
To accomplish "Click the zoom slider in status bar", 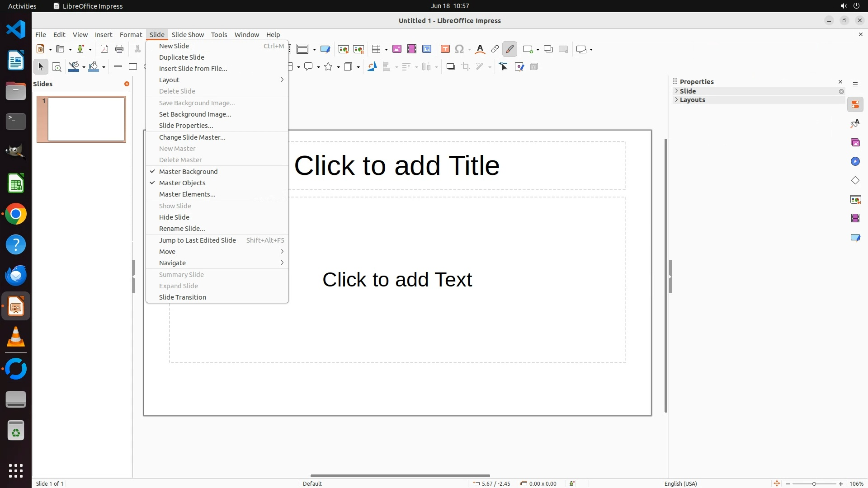I will [x=814, y=484].
